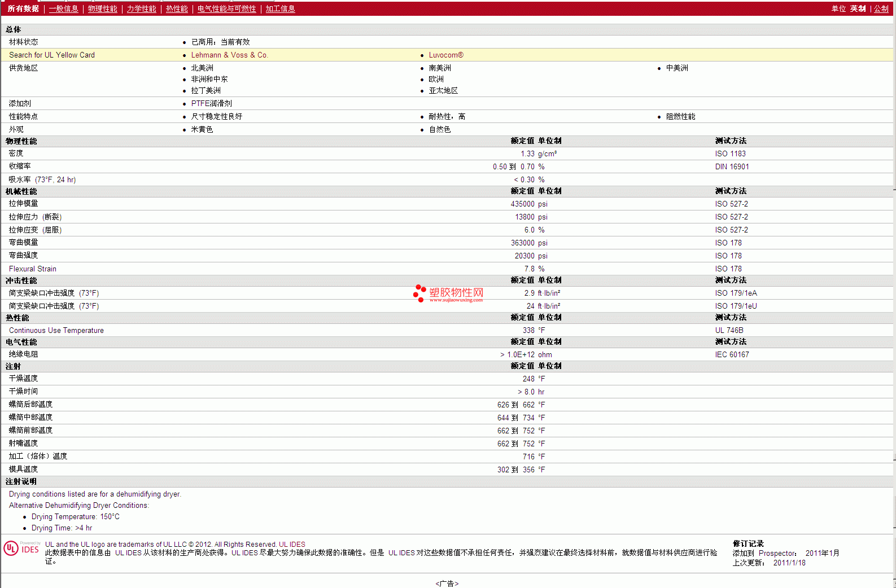Image resolution: width=896 pixels, height=588 pixels.
Task: Click ISO 527-2 for 拉伸模量 row
Action: coord(731,204)
